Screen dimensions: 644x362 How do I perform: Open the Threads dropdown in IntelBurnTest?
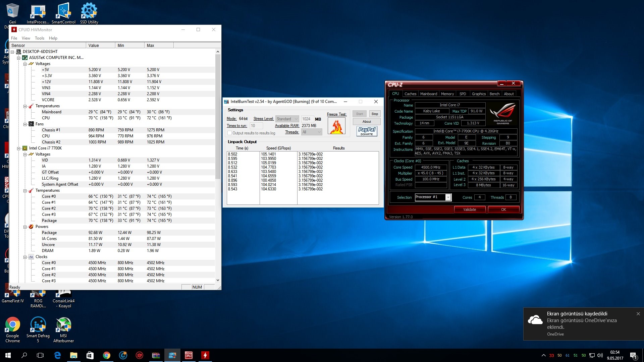point(312,132)
